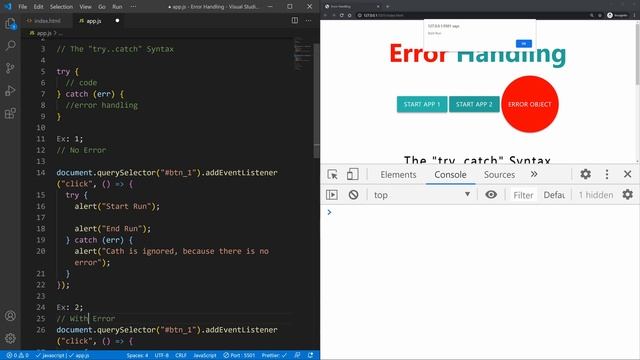Open the Accounts menu in activity bar
Viewport: 640px width, 360px height.
point(10,316)
